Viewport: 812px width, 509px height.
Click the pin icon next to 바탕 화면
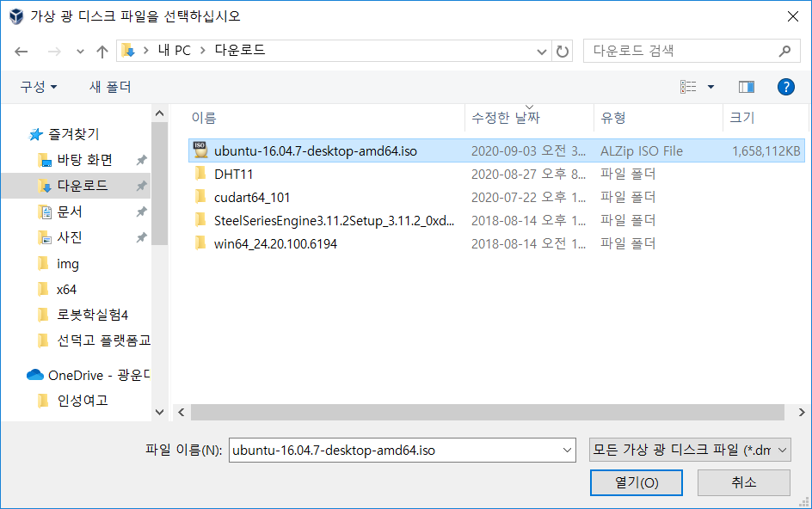click(x=141, y=160)
